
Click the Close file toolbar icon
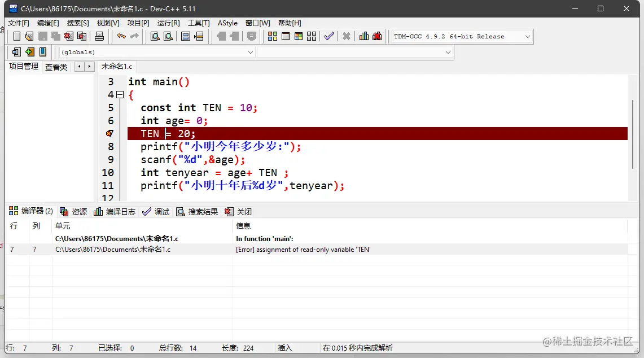point(69,36)
